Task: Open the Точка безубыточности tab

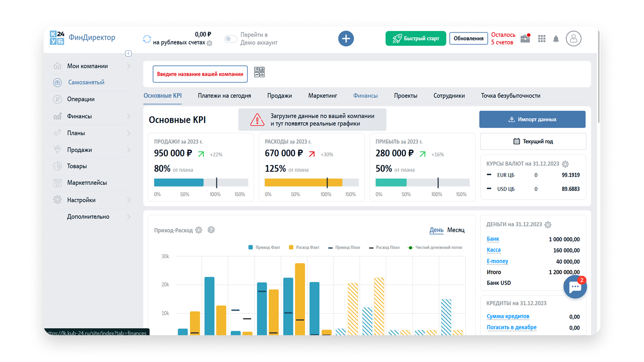Action: click(x=510, y=96)
